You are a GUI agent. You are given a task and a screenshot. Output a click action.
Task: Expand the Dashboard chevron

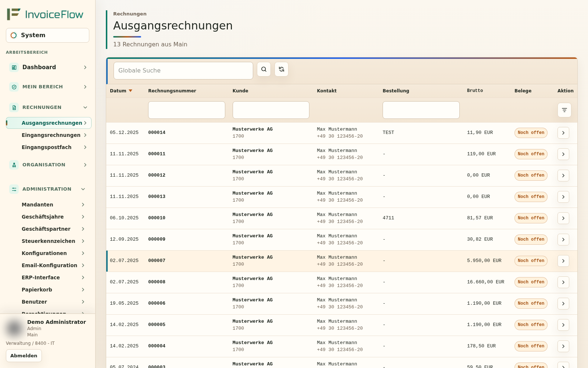(x=85, y=67)
